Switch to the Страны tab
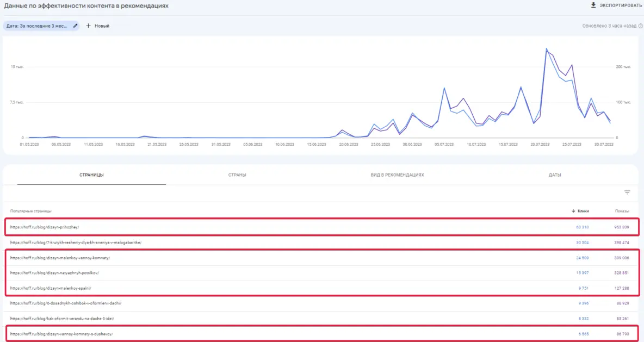Image resolution: width=644 pixels, height=342 pixels. tap(237, 175)
